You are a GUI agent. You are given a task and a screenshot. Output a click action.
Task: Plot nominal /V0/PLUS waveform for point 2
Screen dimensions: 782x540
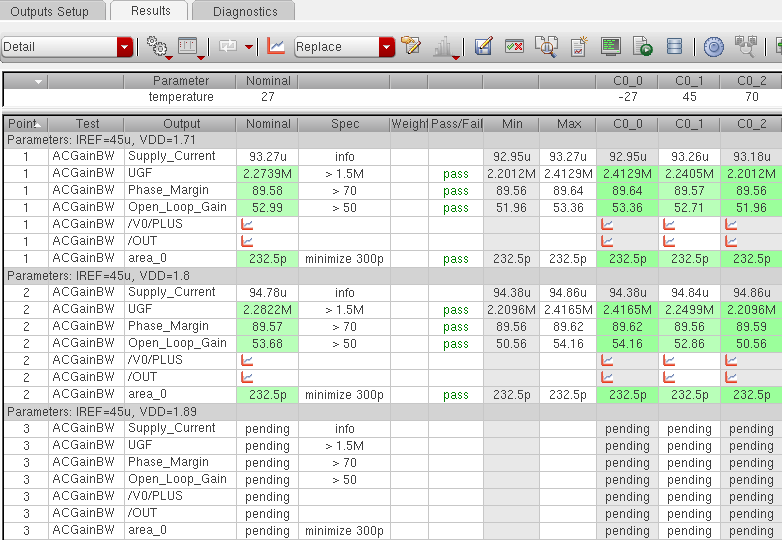[x=247, y=360]
